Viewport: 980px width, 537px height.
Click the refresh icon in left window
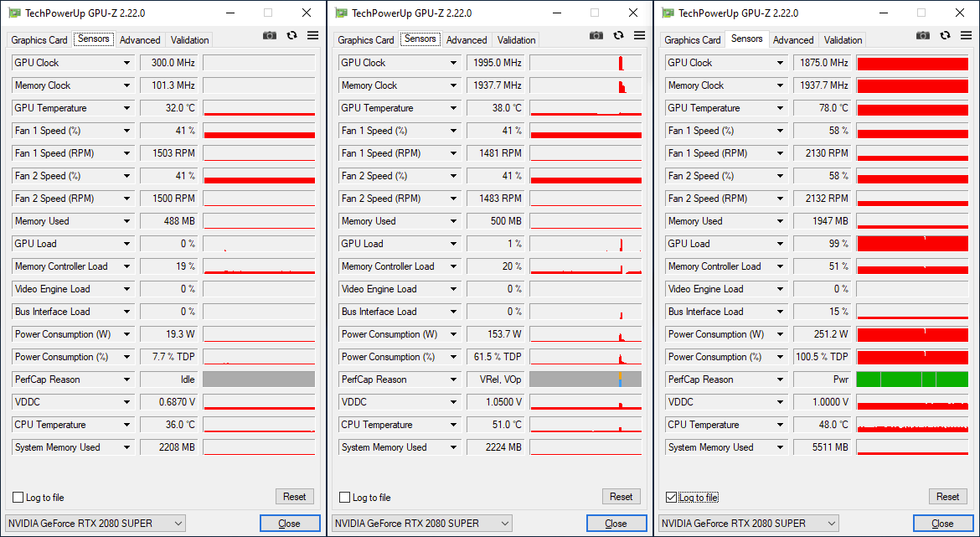click(x=291, y=35)
